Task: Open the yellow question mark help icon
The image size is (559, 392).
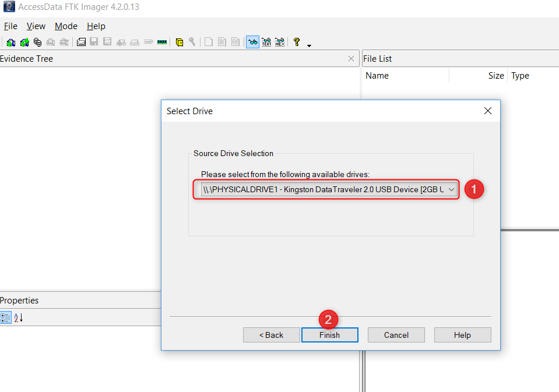Action: pyautogui.click(x=297, y=42)
